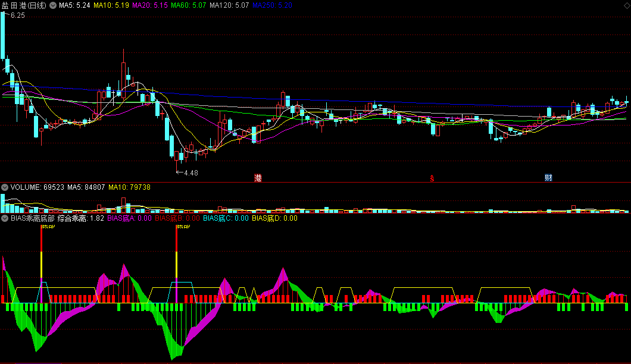This screenshot has height=364, width=631.
Task: Click the VOLUME: 69523 label
Action: [x=38, y=187]
